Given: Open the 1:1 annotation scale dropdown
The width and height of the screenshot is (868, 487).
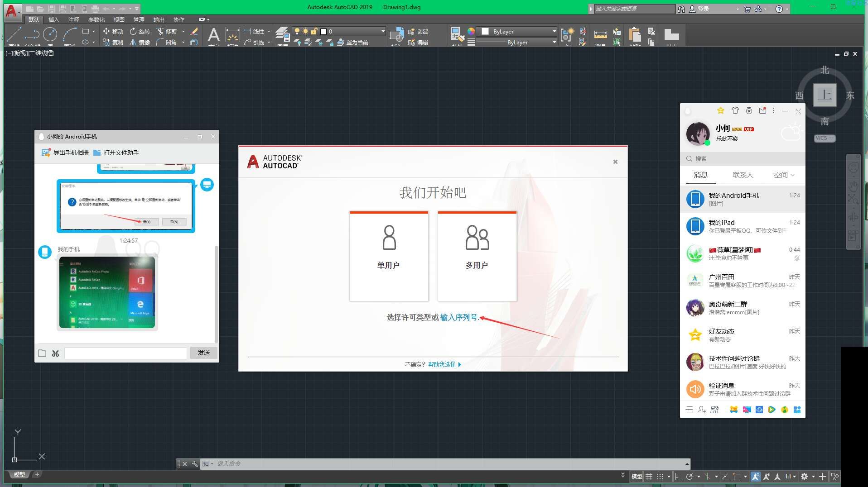Looking at the screenshot, I should [x=791, y=476].
